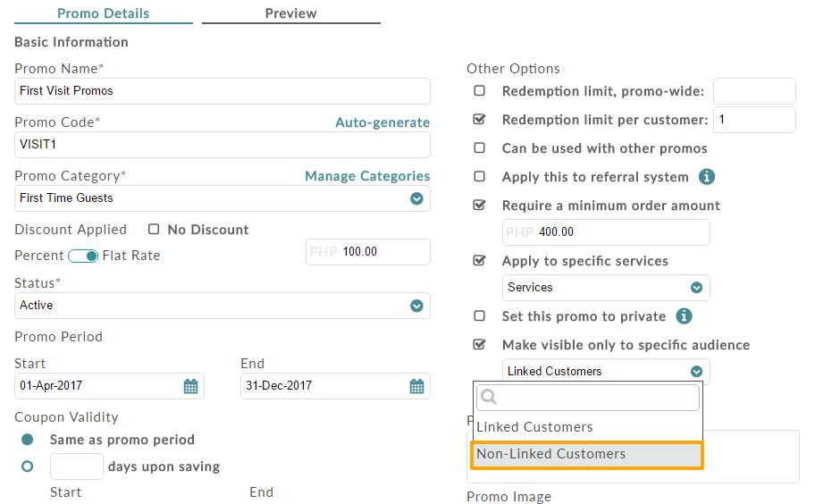
Task: Toggle the Percent / Flat Rate switch
Action: pyautogui.click(x=83, y=256)
